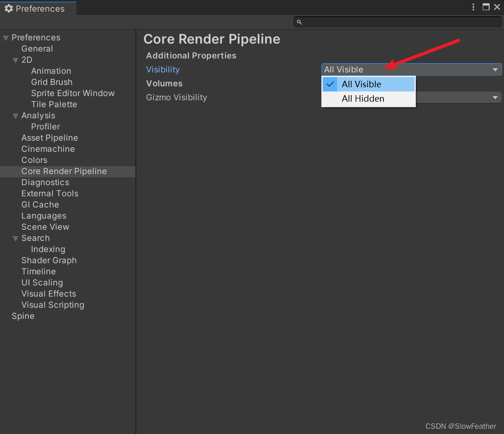Viewport: 504px width, 434px height.
Task: Open Visual Scripting preferences
Action: tap(53, 305)
